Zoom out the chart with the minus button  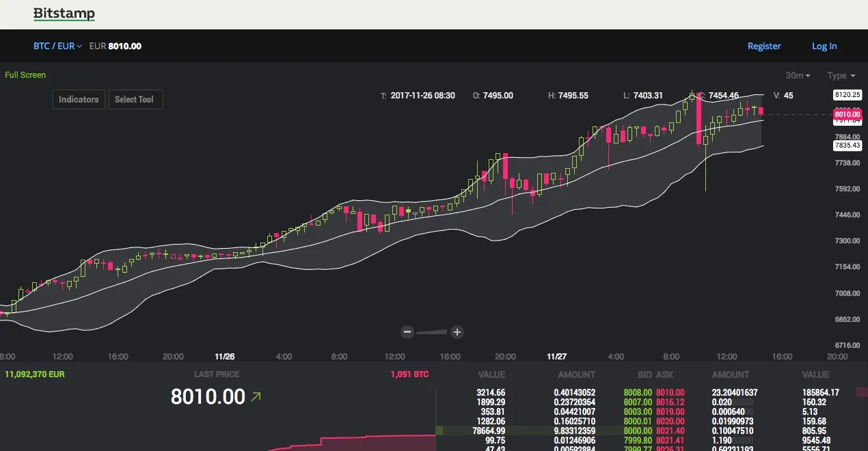coord(407,332)
